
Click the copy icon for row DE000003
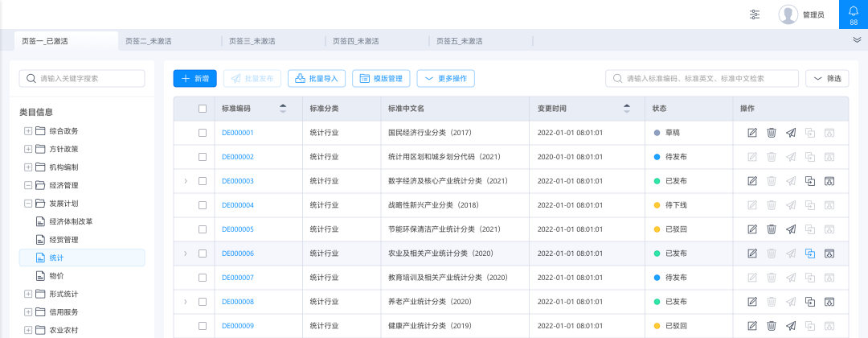(x=810, y=181)
